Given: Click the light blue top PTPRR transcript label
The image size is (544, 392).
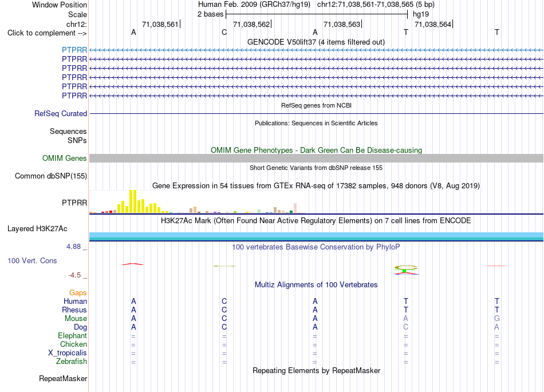Looking at the screenshot, I should click(74, 50).
